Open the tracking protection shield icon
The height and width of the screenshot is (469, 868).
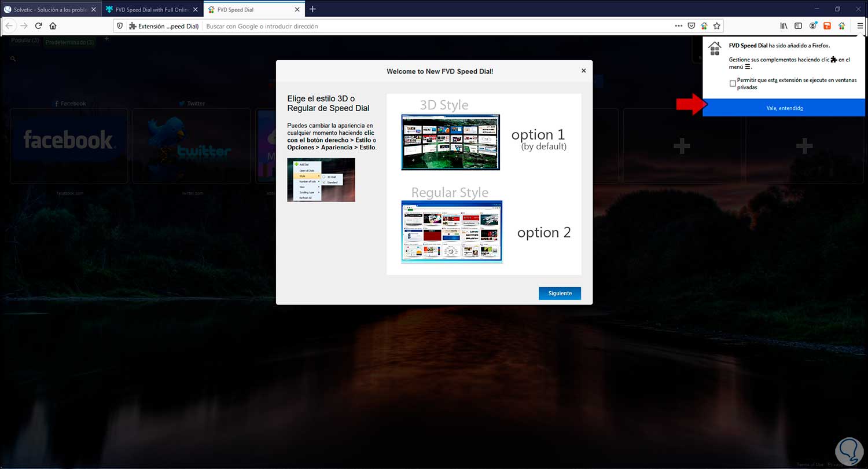pos(120,26)
